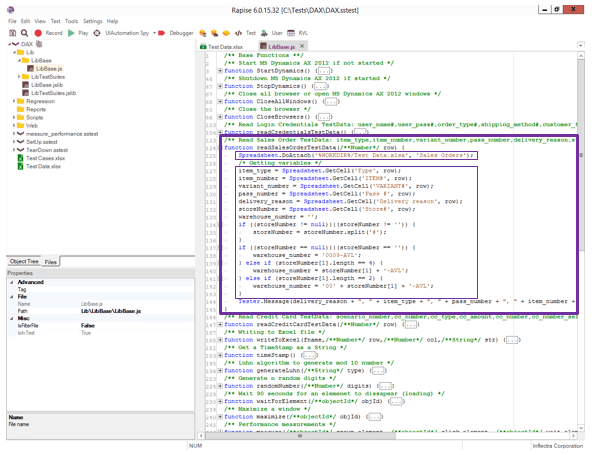Expand the LibTestSuites folder
Viewport: 594px width, 455px height.
coord(19,77)
